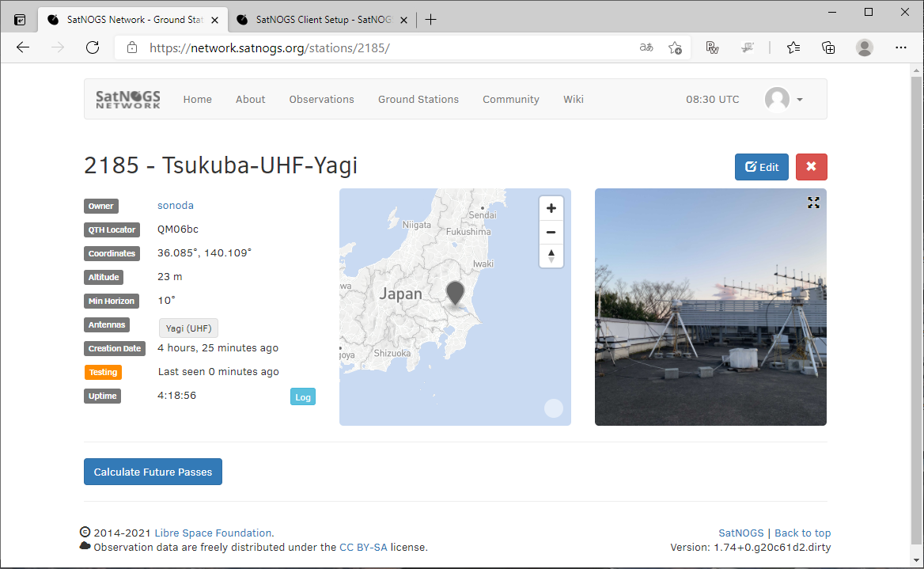Zoom out of the map with minus icon
924x569 pixels.
tap(551, 232)
